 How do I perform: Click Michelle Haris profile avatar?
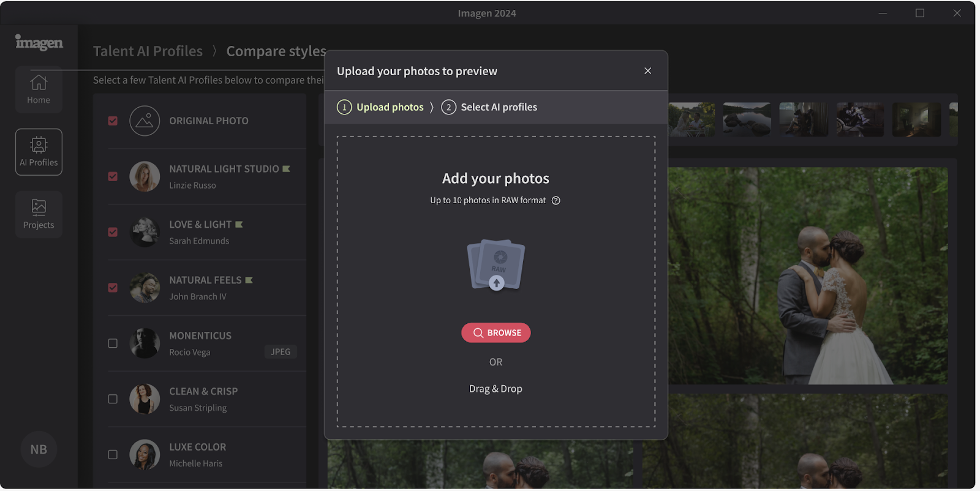(145, 455)
